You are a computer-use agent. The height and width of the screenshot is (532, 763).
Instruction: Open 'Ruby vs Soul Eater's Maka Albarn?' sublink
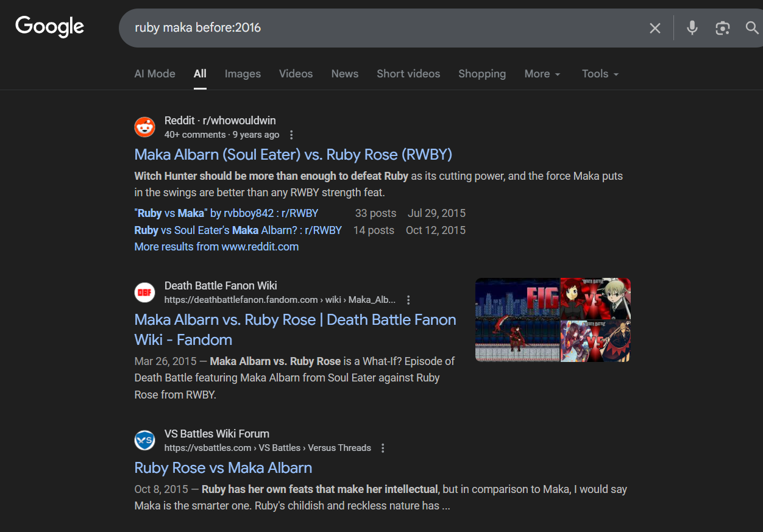tap(238, 230)
